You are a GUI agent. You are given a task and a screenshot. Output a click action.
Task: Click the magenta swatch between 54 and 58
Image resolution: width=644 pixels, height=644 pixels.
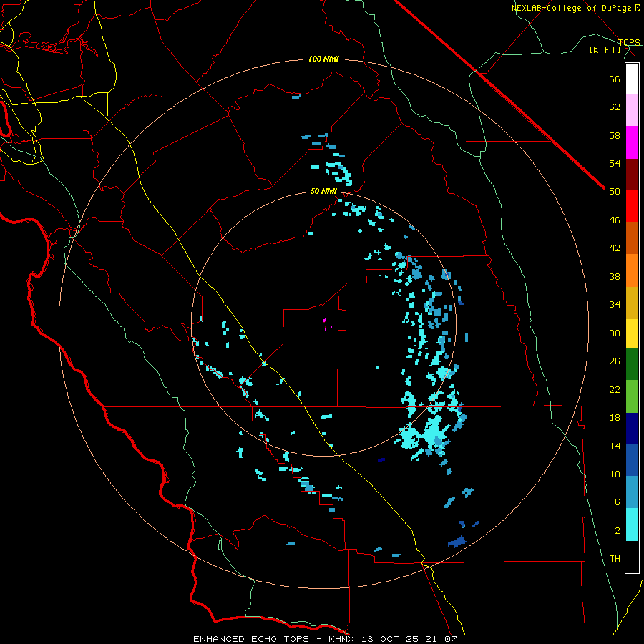point(632,142)
